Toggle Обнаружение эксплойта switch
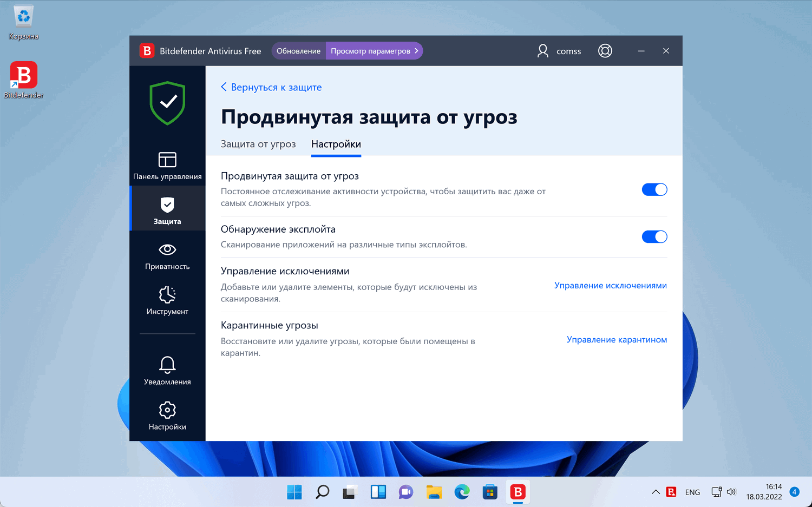The height and width of the screenshot is (507, 812). tap(654, 236)
